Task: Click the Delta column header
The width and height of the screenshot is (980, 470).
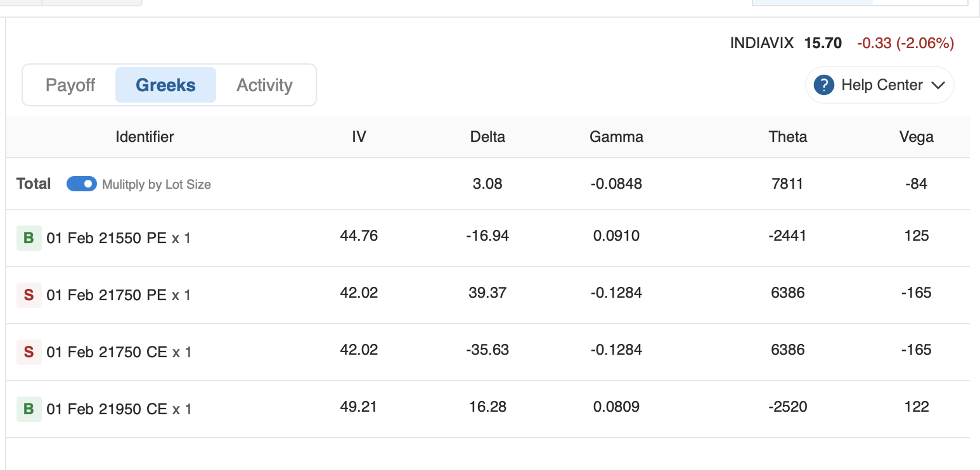Action: (487, 137)
